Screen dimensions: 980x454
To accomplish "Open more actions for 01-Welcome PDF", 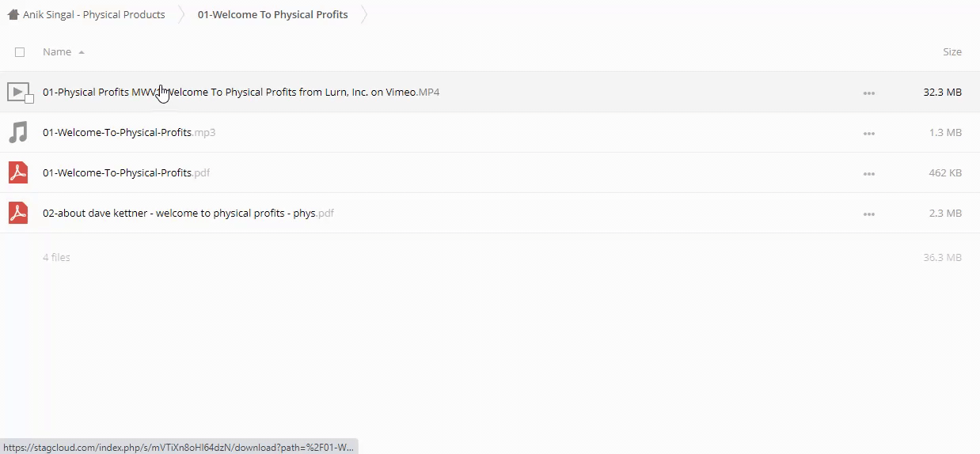I will [868, 173].
